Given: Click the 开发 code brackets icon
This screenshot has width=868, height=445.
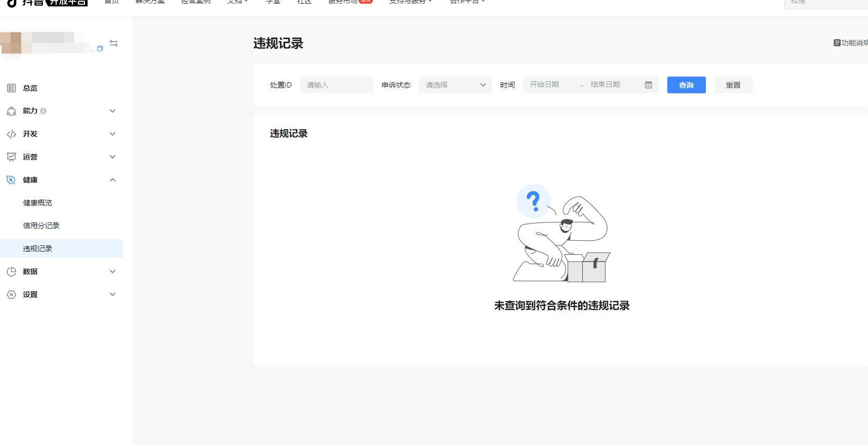Looking at the screenshot, I should (11, 134).
